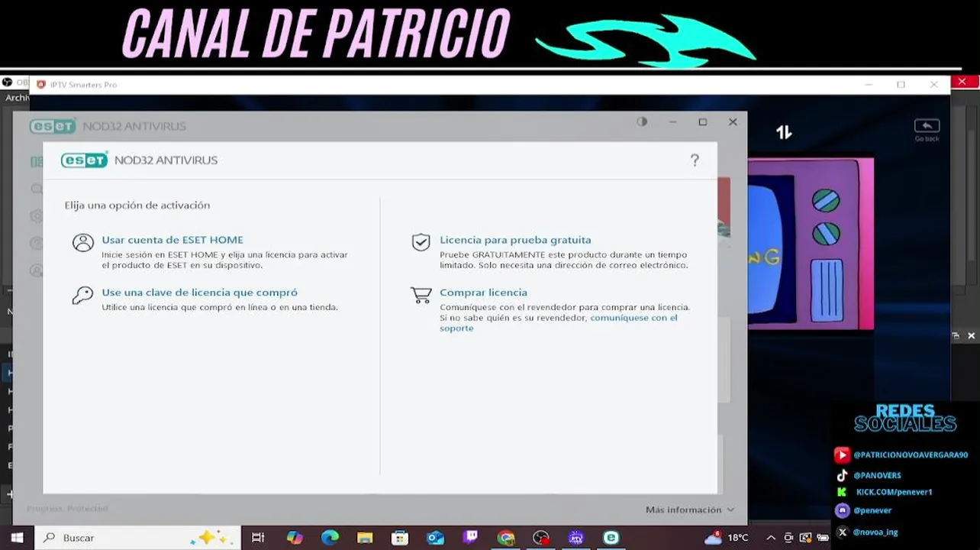Switch to ESET on the taskbar

pyautogui.click(x=611, y=538)
